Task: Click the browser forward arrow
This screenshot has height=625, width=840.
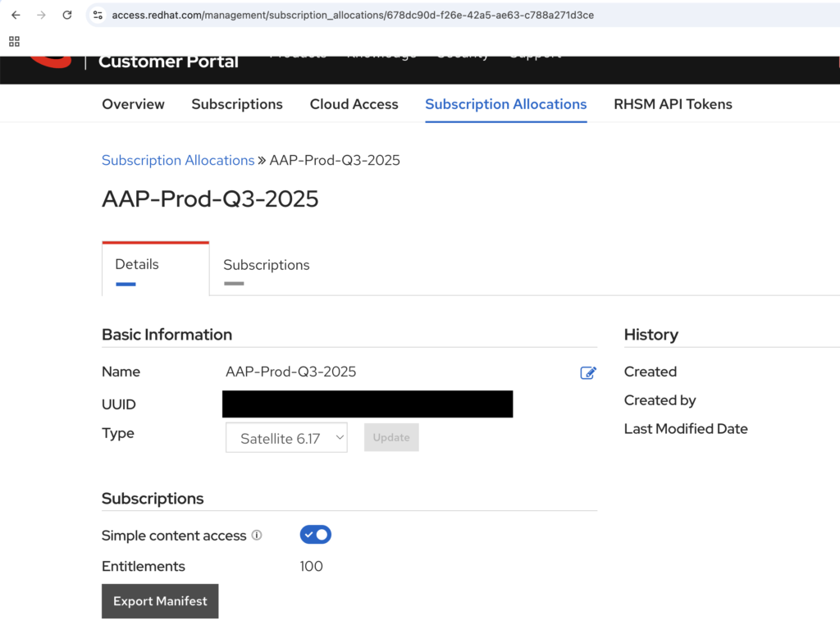Action: [x=41, y=15]
